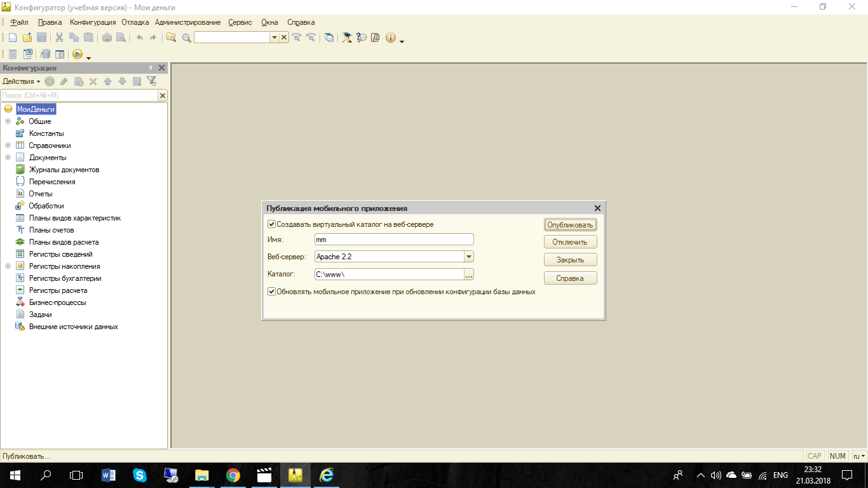Click the Имя input field

coord(394,240)
